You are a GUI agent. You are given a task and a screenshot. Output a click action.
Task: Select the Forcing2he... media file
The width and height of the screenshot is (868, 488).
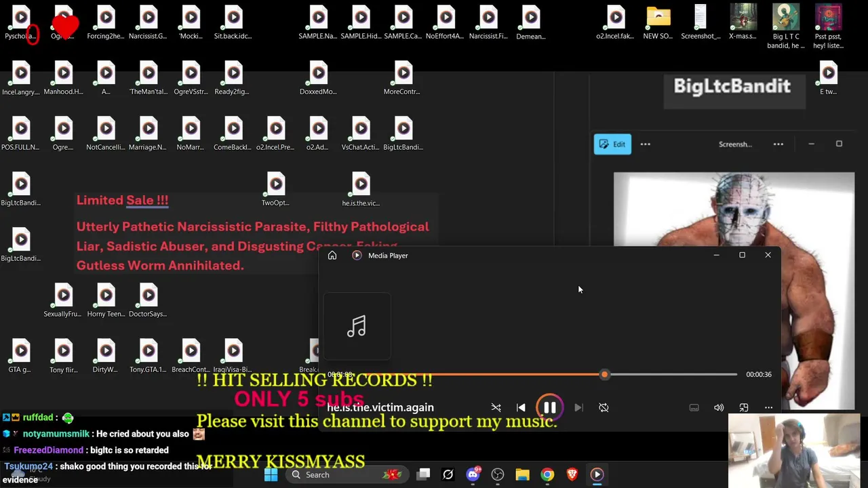[106, 23]
